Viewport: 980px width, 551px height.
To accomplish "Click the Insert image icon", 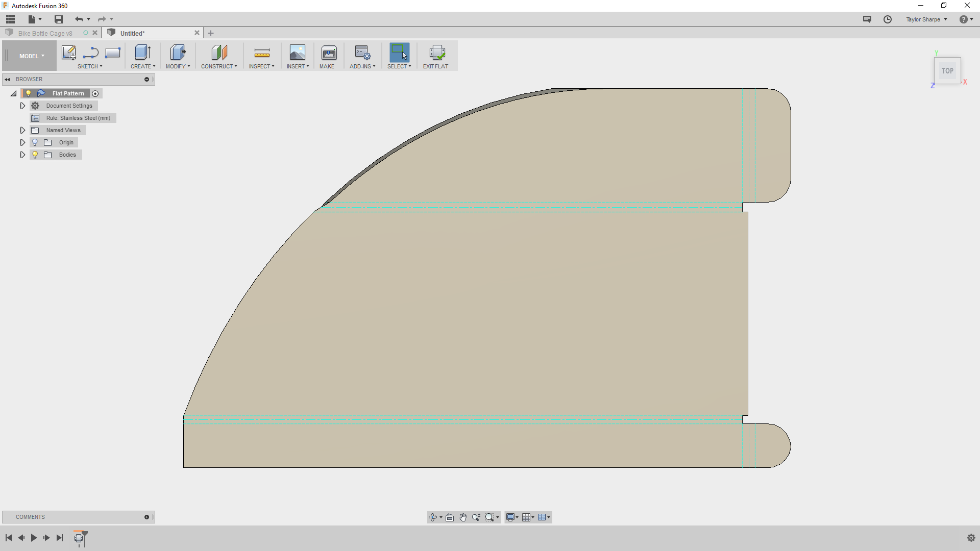I will click(298, 53).
